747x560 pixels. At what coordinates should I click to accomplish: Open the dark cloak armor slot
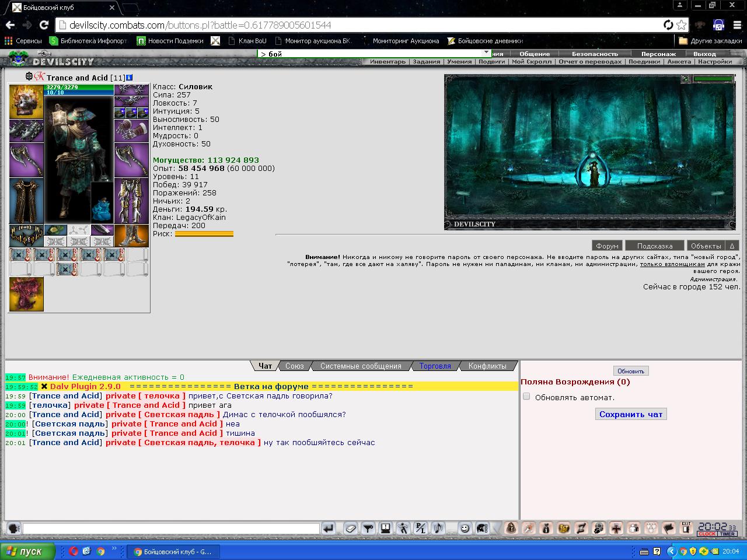(x=26, y=201)
